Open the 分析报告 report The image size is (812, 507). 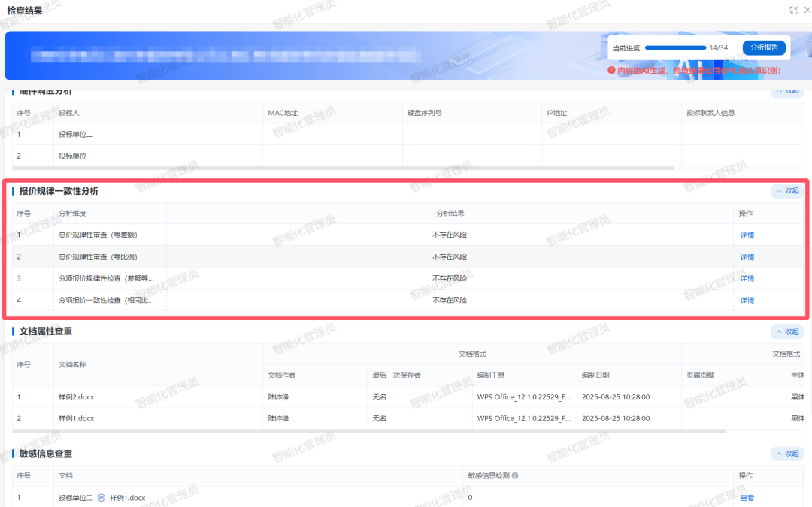pos(765,48)
